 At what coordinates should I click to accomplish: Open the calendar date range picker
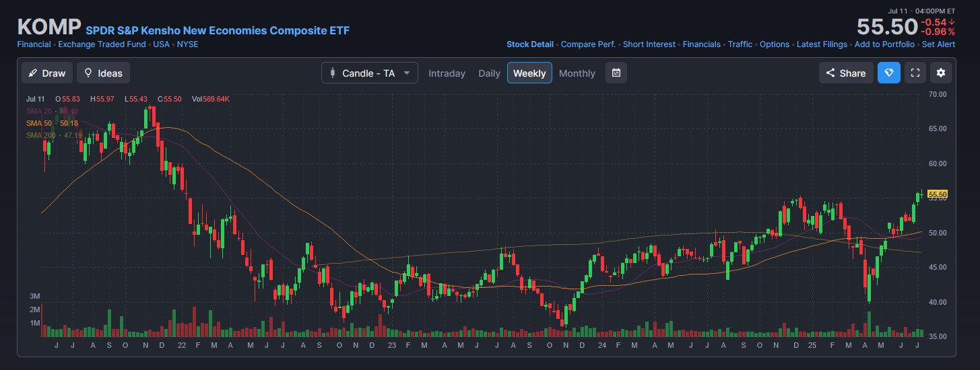[616, 73]
